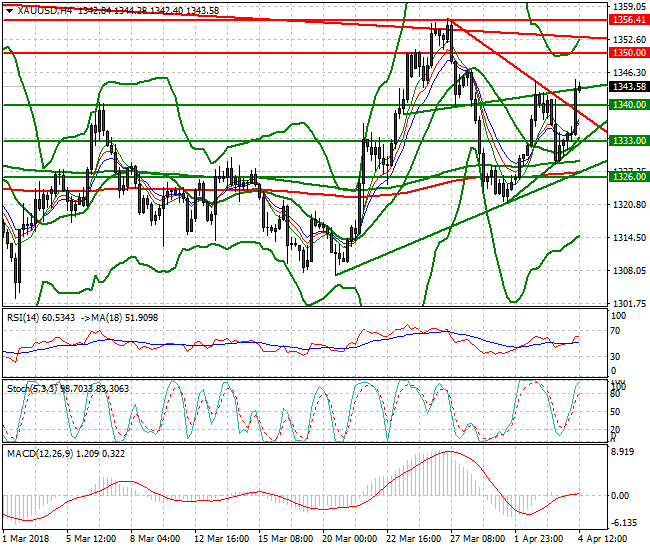Click the chart menu triangle beside XAUUSD,H4
The height and width of the screenshot is (550, 650).
pyautogui.click(x=9, y=11)
